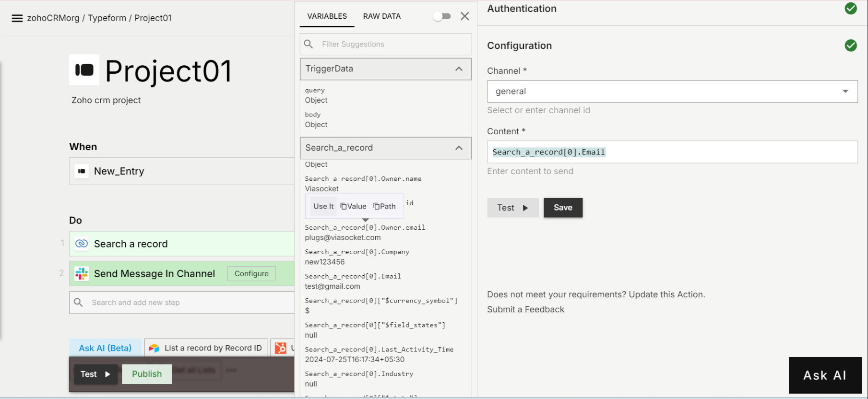Collapse the TriggerData section
The image size is (868, 399).
(x=459, y=69)
